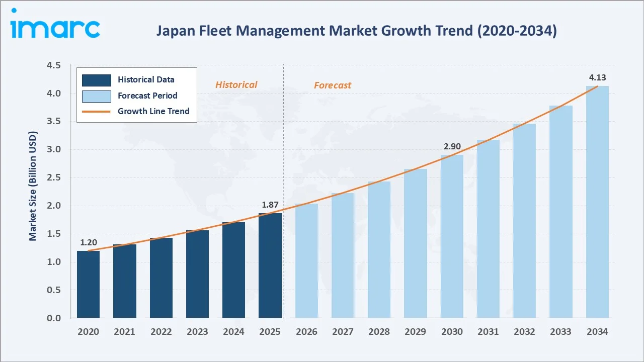Image resolution: width=644 pixels, height=362 pixels.
Task: Click the 4.0 y-axis tick label
Action: point(54,94)
